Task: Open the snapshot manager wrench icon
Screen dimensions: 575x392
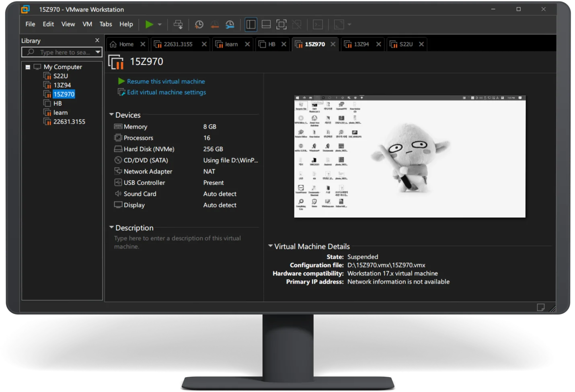Action: [x=230, y=24]
